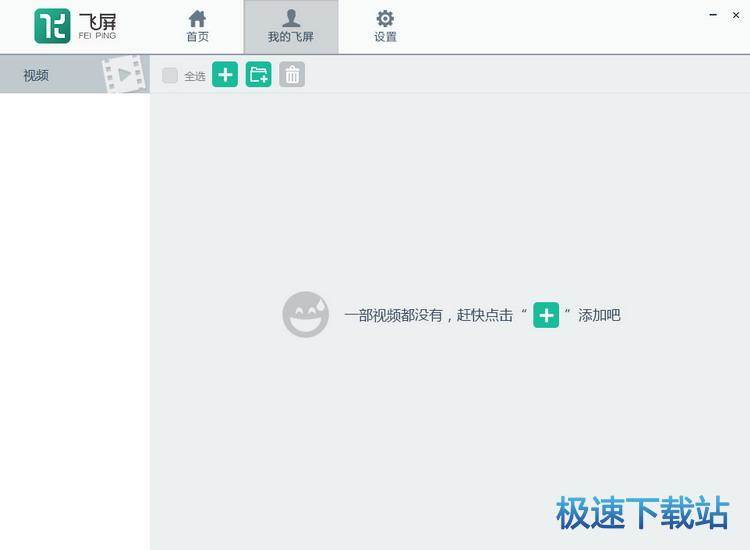Click the grey smiley face icon
This screenshot has width=750, height=550.
(x=305, y=315)
